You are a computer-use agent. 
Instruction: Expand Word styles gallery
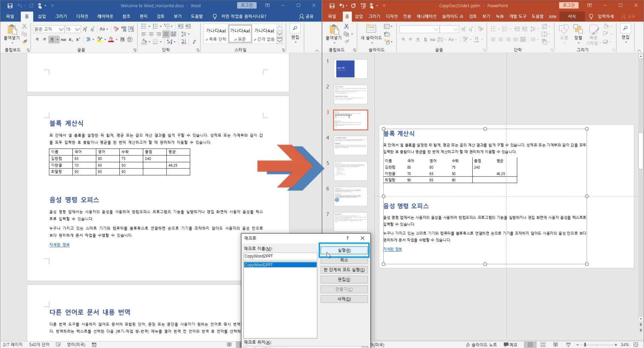pos(279,41)
